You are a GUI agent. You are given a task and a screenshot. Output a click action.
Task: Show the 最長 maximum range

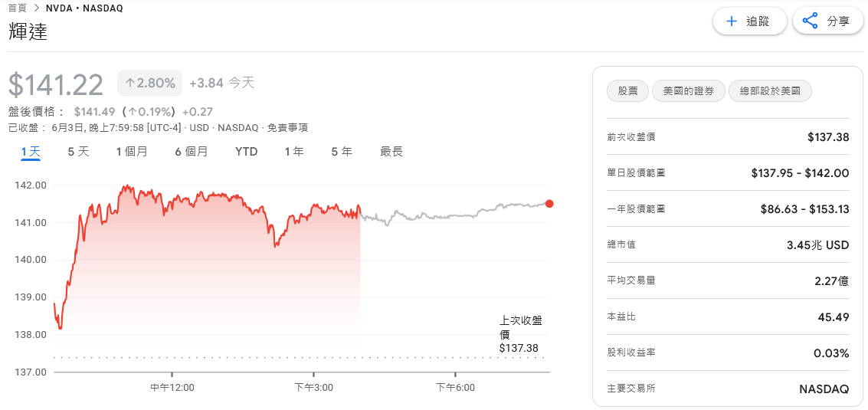click(x=391, y=152)
